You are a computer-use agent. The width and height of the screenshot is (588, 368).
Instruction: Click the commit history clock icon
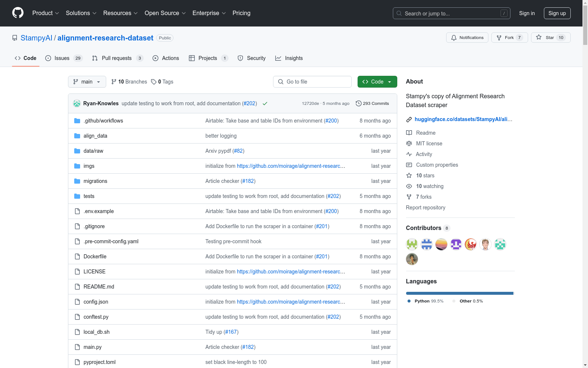(359, 103)
